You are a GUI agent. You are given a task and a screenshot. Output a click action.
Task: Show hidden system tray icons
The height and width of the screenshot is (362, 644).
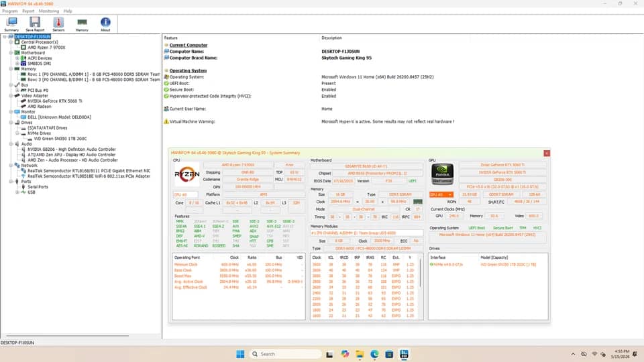pos(572,354)
